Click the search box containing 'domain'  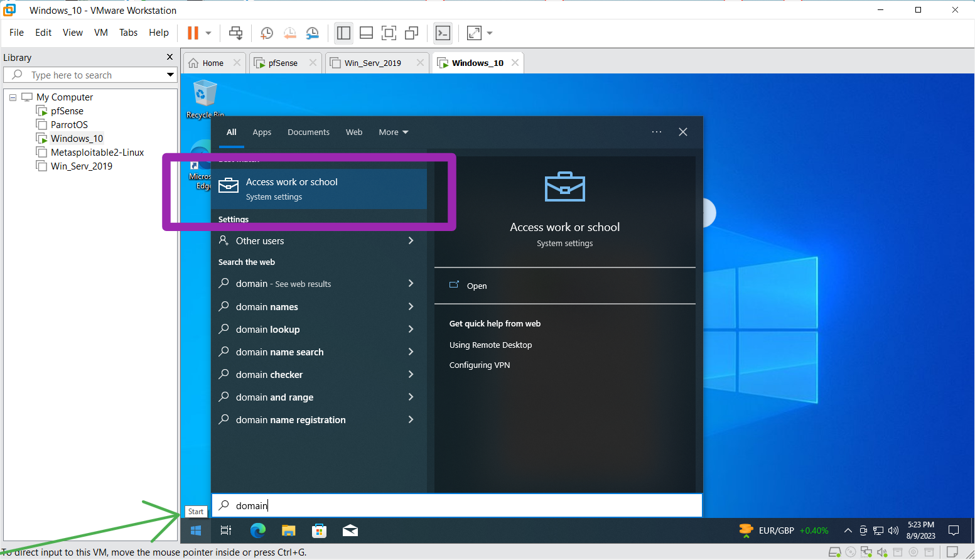(x=457, y=505)
